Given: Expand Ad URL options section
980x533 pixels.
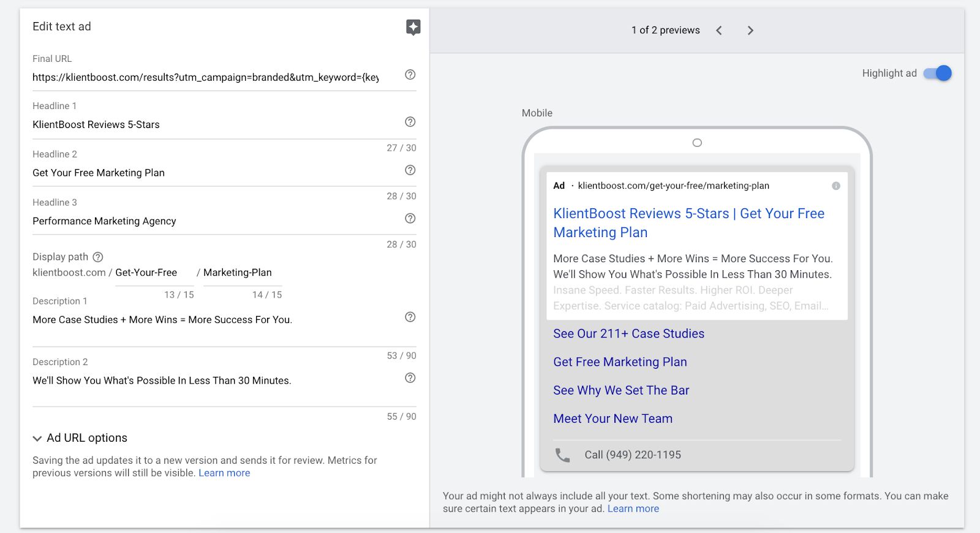Looking at the screenshot, I should 80,438.
